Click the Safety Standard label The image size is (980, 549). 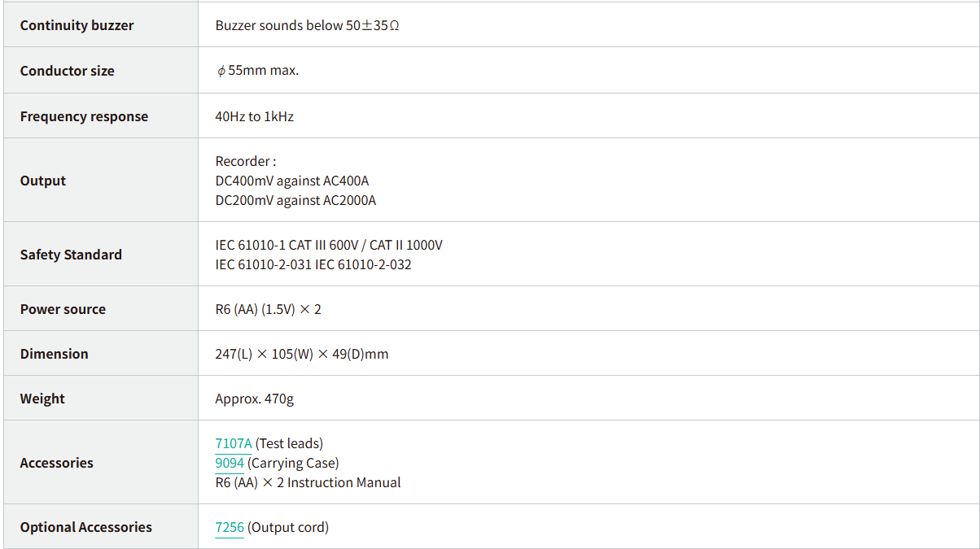point(71,255)
